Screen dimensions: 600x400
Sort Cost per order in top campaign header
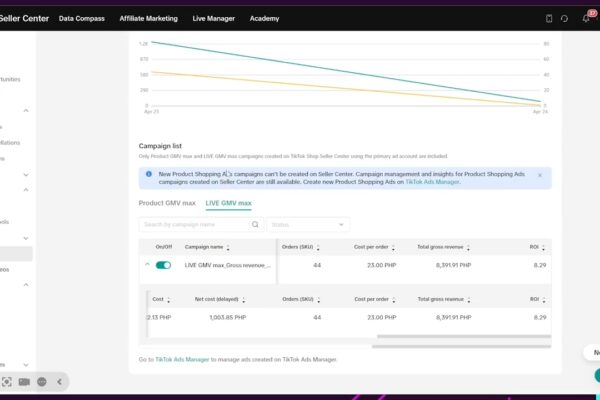[x=393, y=248]
